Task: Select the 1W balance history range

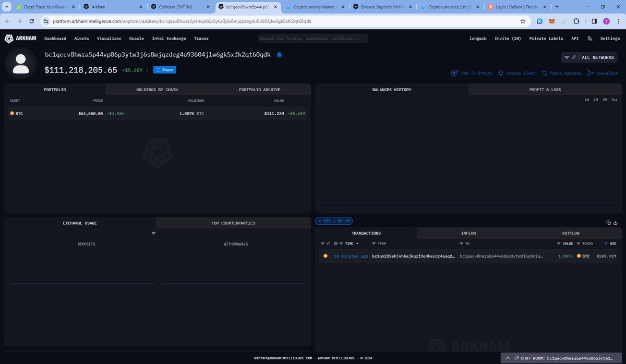Action: pyautogui.click(x=587, y=100)
